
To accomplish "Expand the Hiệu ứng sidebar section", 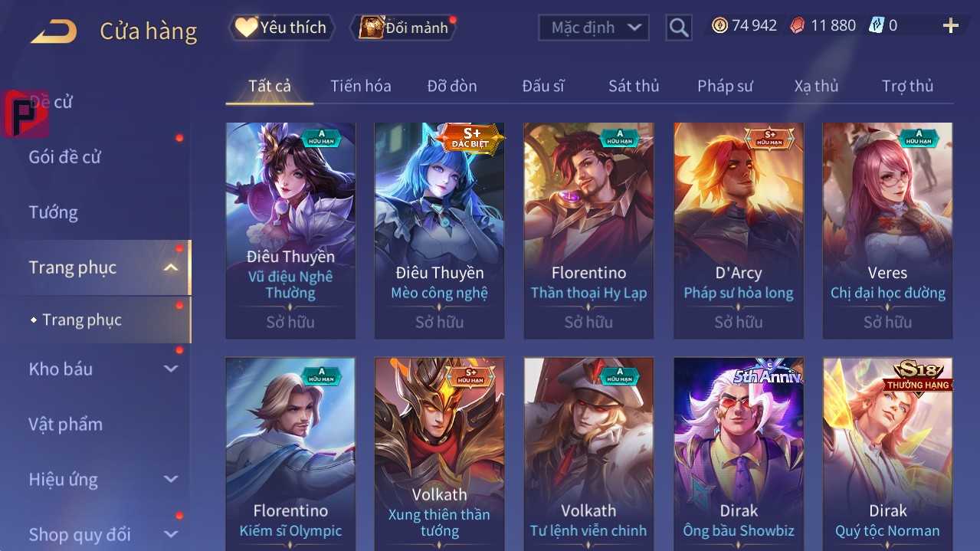I will (171, 479).
